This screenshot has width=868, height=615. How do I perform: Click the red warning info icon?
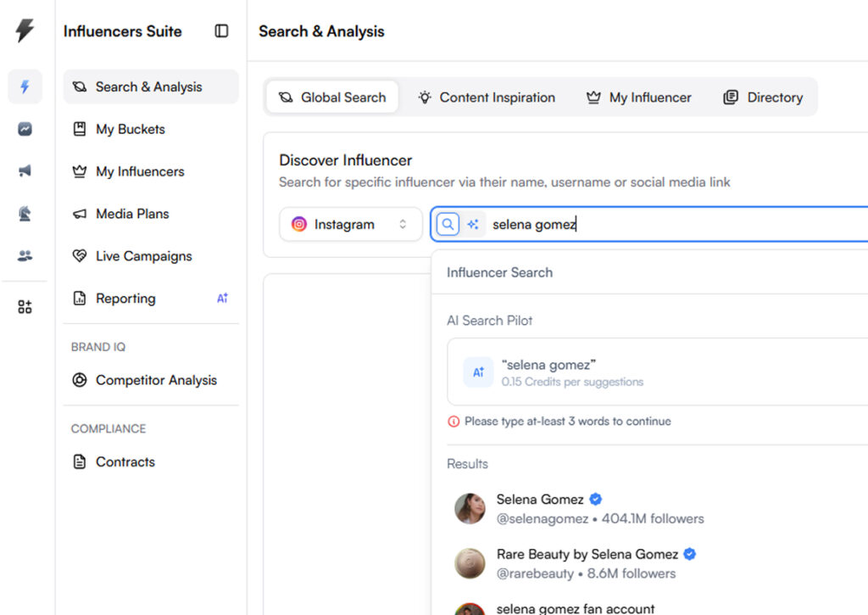tap(453, 422)
